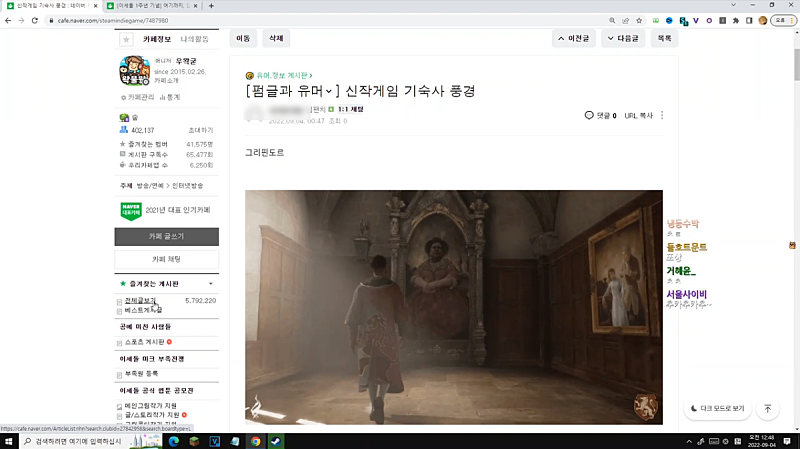Open 스포츠 게시판 board link

pyautogui.click(x=145, y=342)
